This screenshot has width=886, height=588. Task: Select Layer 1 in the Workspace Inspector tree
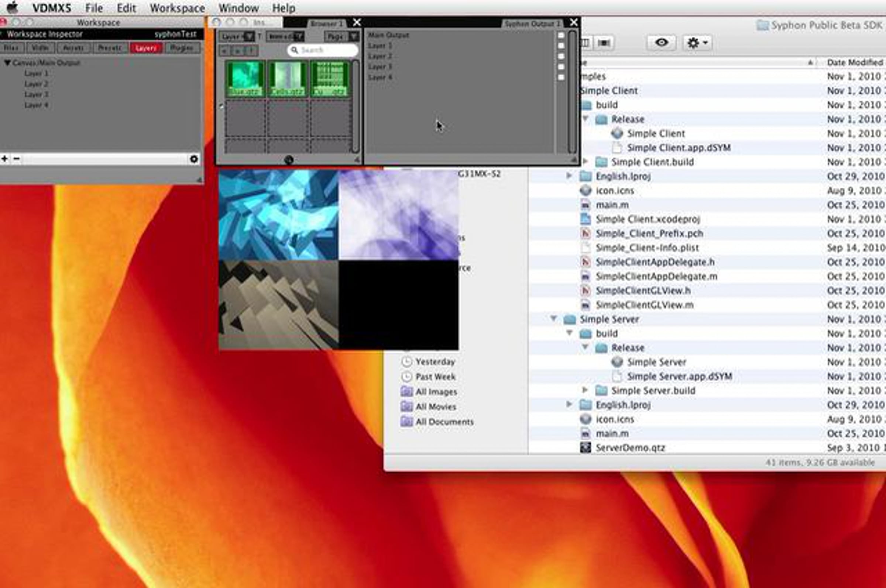coord(37,73)
